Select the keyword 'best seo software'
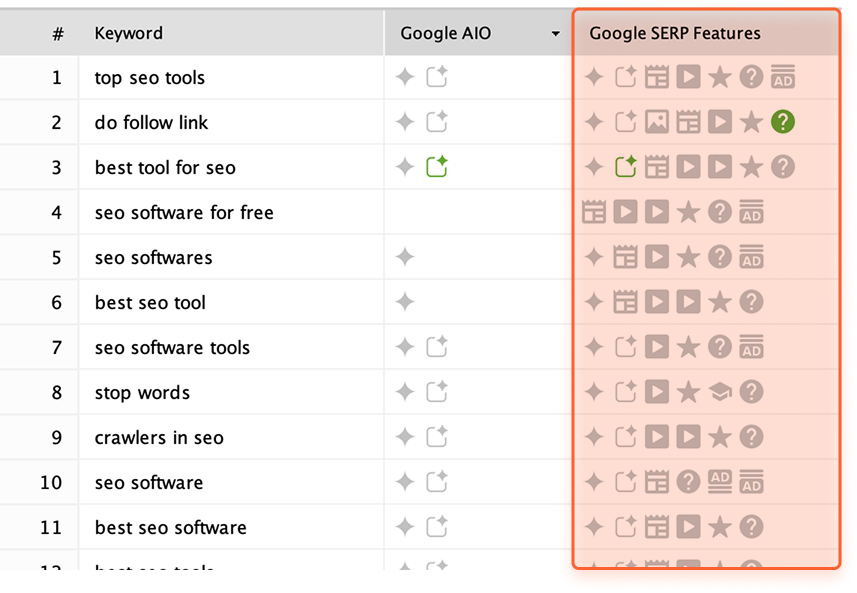This screenshot has height=593, width=857. pos(171,527)
